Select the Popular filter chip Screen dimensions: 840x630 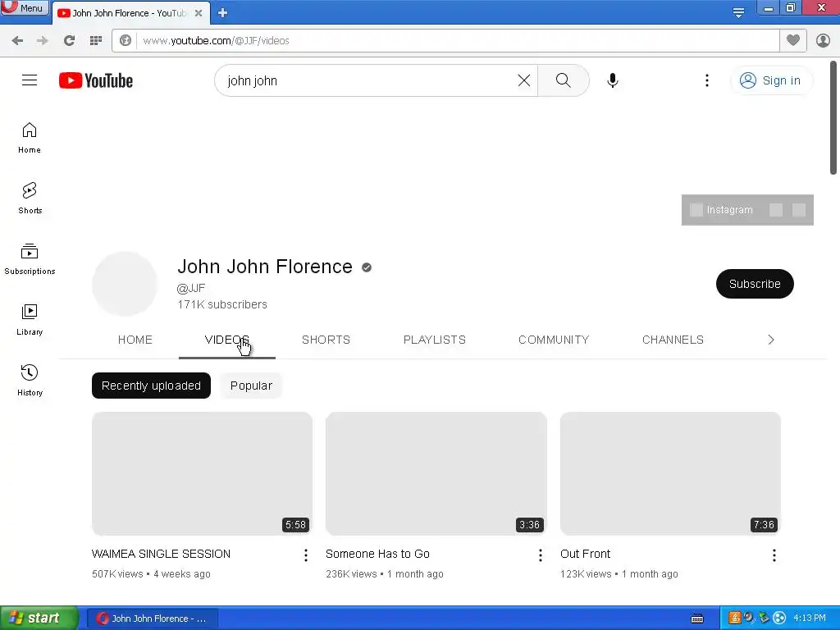(251, 386)
